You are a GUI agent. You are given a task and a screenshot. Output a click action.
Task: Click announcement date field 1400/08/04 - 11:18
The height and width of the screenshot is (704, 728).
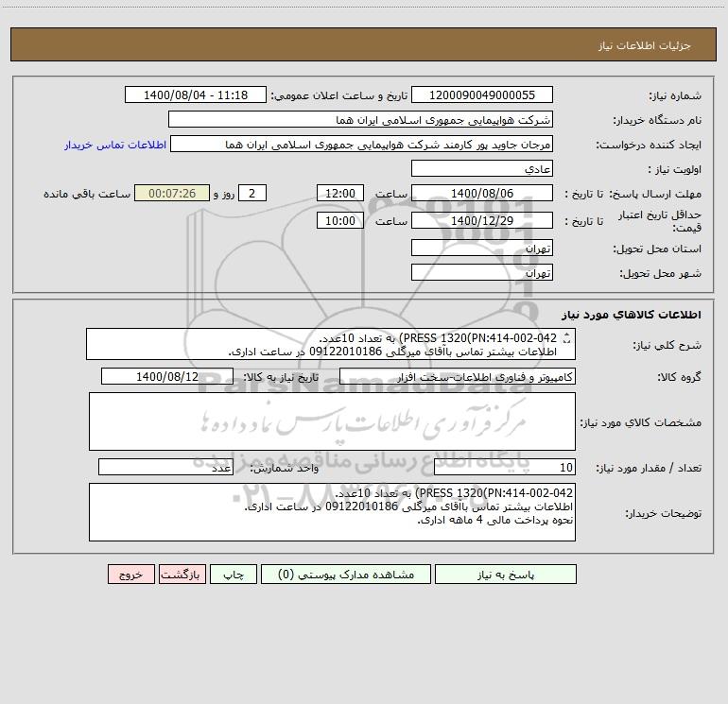point(196,94)
